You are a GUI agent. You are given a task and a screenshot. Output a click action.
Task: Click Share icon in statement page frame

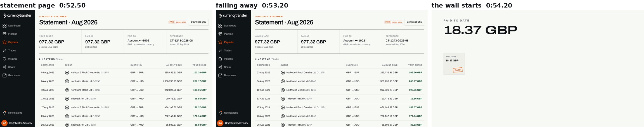pyautogui.click(x=4, y=67)
